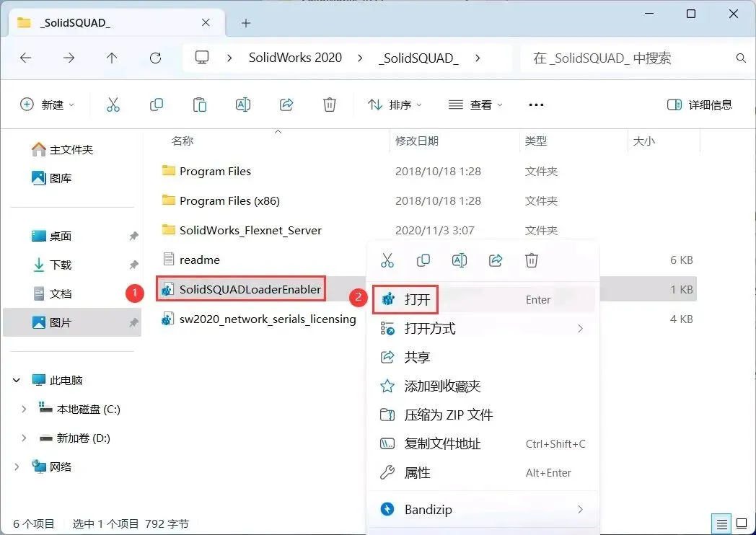The width and height of the screenshot is (756, 535).
Task: Open the 新建 dropdown
Action: [x=48, y=105]
